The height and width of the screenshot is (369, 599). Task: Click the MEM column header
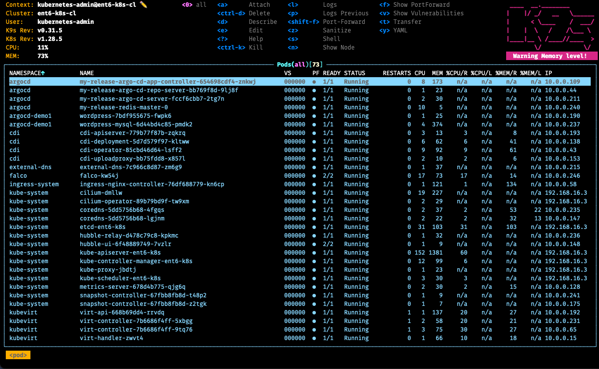[437, 73]
